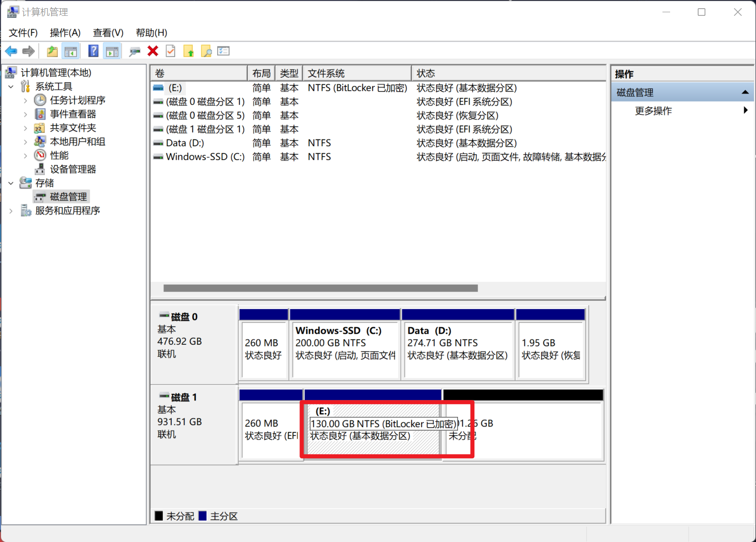Viewport: 756px width, 542px height.
Task: Click the yellow page with green arrow icon
Action: pyautogui.click(x=189, y=51)
